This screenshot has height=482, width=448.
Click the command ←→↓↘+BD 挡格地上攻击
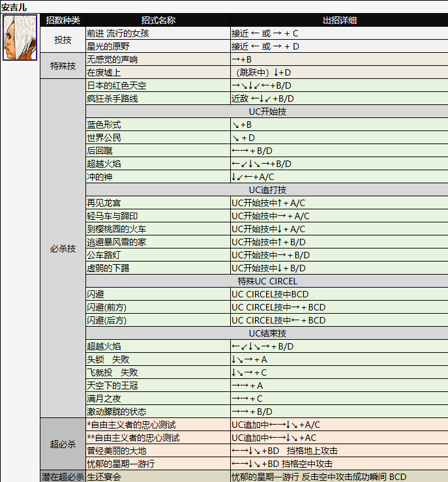pyautogui.click(x=285, y=451)
